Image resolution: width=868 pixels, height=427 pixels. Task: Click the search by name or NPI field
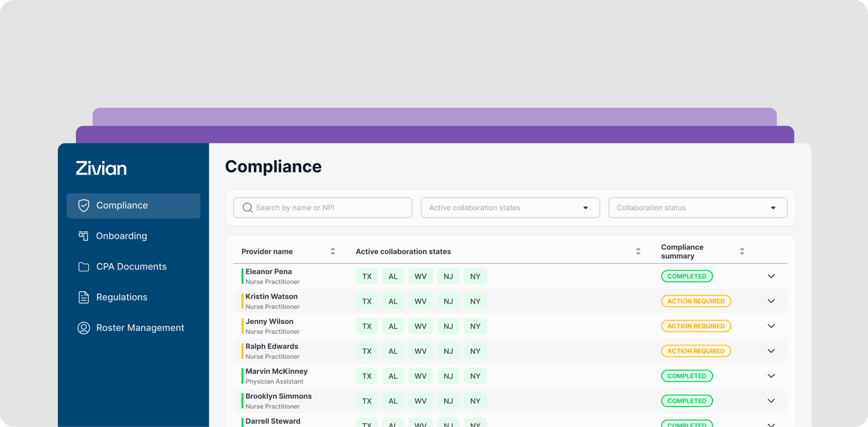(322, 207)
